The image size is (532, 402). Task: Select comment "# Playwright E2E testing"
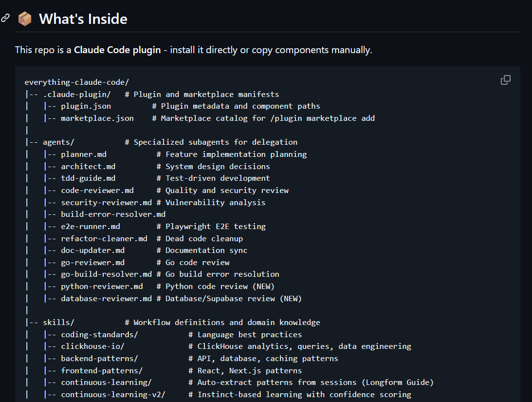pos(211,227)
